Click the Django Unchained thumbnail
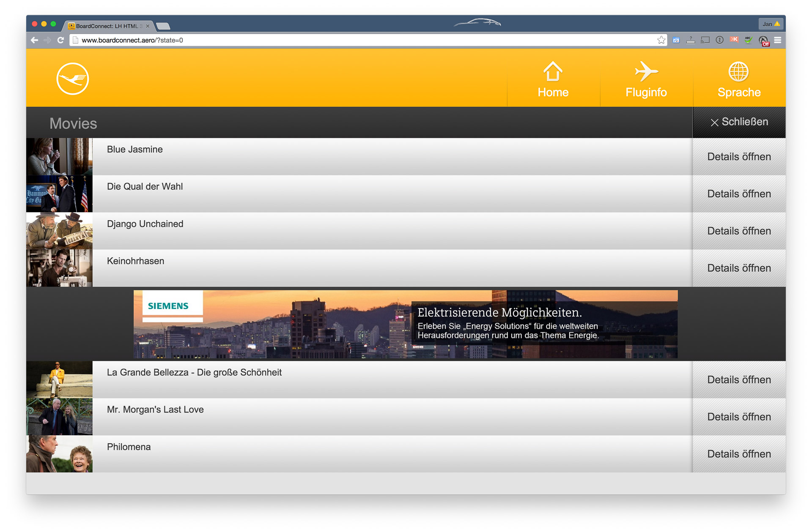812x532 pixels. pyautogui.click(x=59, y=231)
